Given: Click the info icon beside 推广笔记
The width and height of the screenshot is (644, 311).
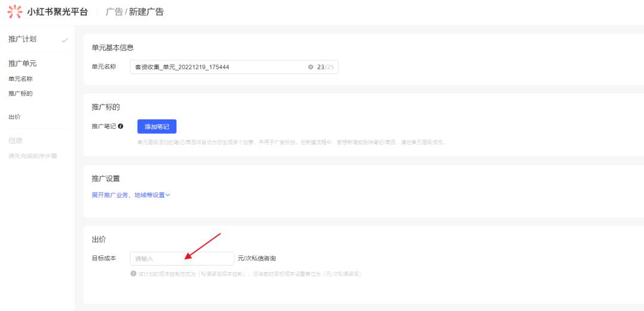Looking at the screenshot, I should pyautogui.click(x=121, y=127).
